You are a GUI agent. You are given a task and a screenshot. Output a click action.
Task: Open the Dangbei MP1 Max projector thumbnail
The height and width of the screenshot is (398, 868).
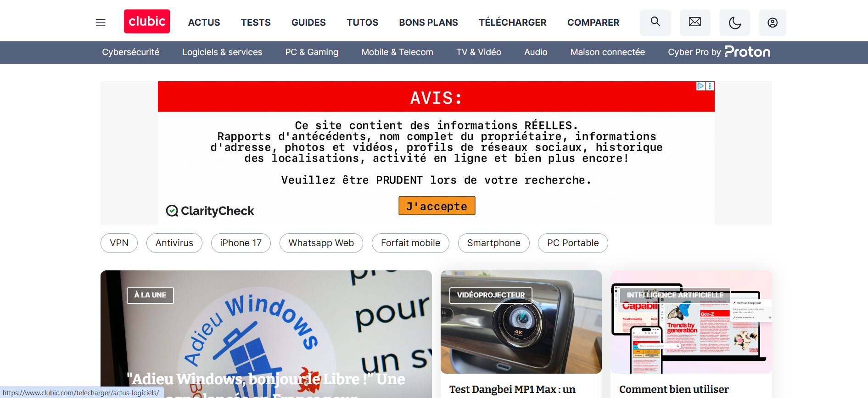point(521,322)
